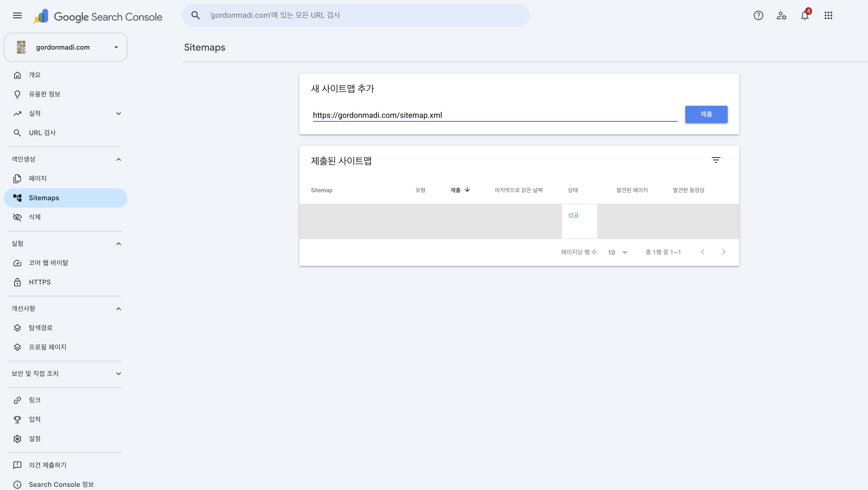868x490 pixels.
Task: Select Sitemaps in sidebar
Action: [65, 198]
